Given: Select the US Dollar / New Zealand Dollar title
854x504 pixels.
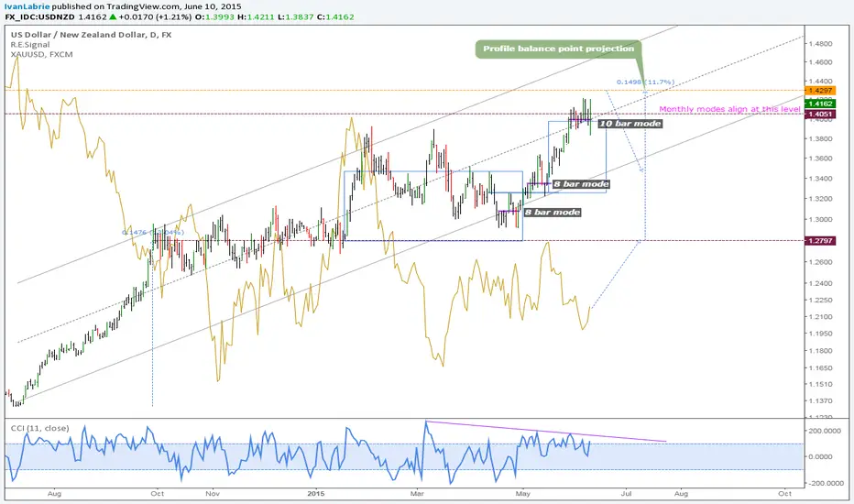Looking at the screenshot, I should [x=91, y=35].
